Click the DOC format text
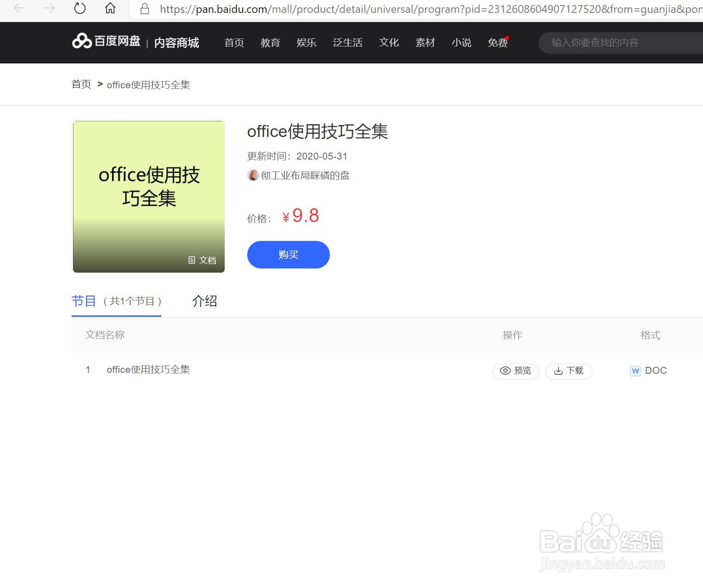Image resolution: width=703 pixels, height=588 pixels. tap(656, 371)
